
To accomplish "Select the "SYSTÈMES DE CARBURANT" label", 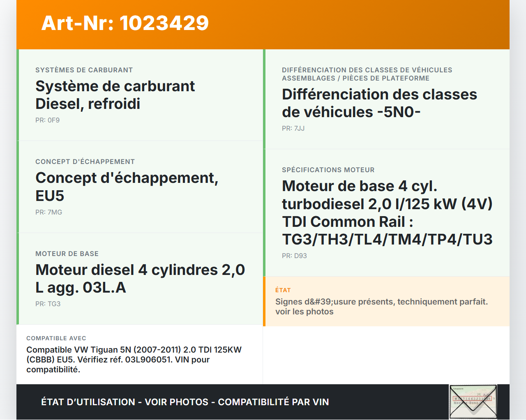I will [84, 70].
